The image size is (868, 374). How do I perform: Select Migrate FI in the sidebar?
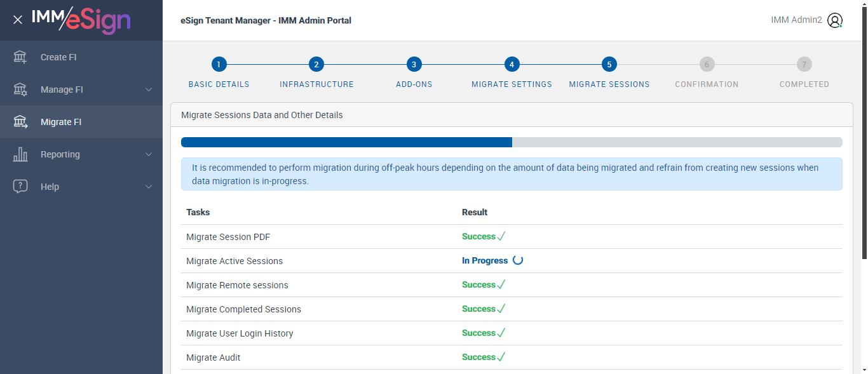point(81,122)
